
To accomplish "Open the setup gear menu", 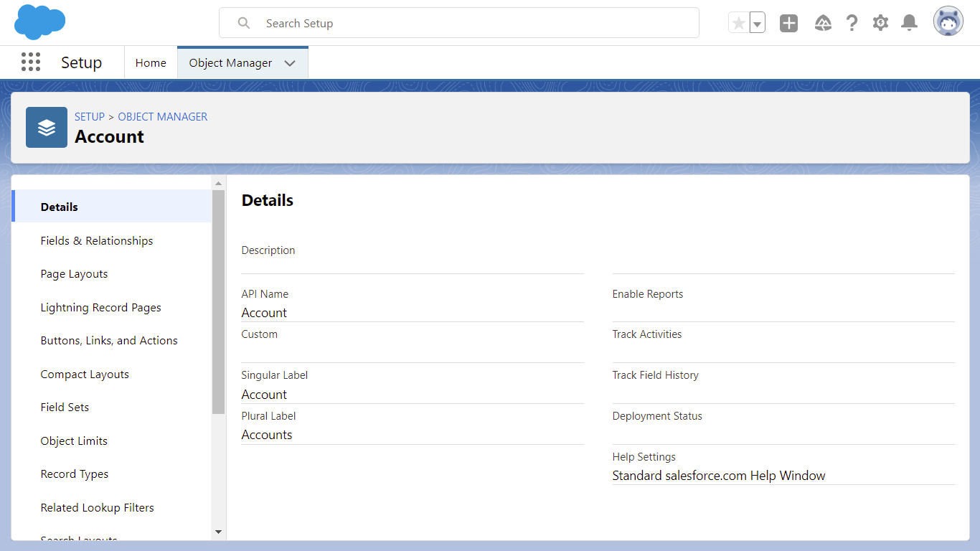I will click(x=880, y=23).
